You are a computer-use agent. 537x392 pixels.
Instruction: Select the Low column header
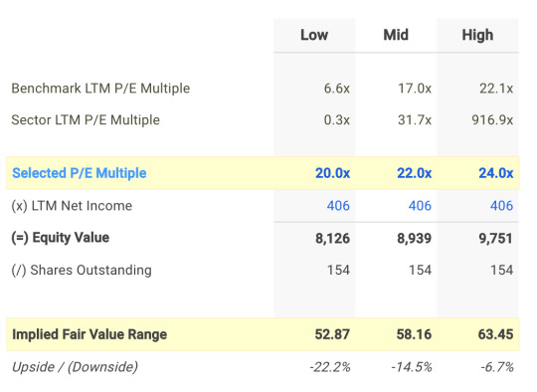tap(314, 35)
